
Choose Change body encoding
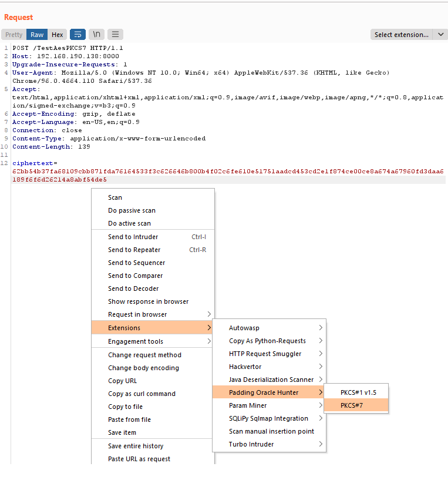[152, 368]
